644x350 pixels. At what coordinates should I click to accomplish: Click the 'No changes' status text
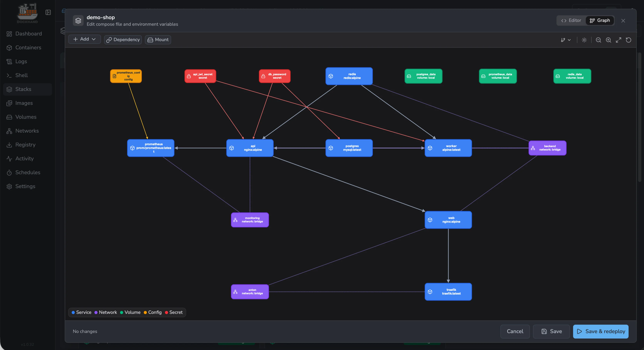pos(85,331)
